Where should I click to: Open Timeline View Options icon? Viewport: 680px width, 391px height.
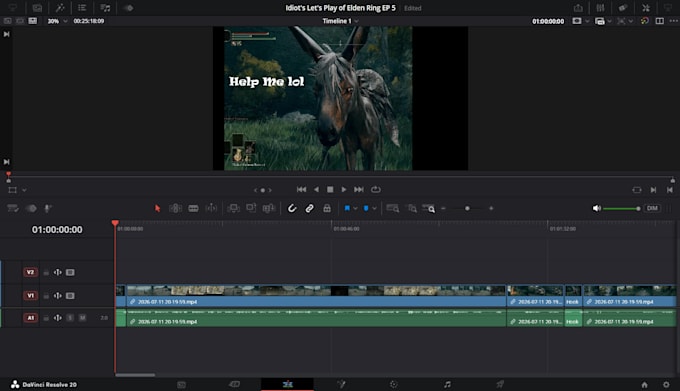tap(13, 209)
